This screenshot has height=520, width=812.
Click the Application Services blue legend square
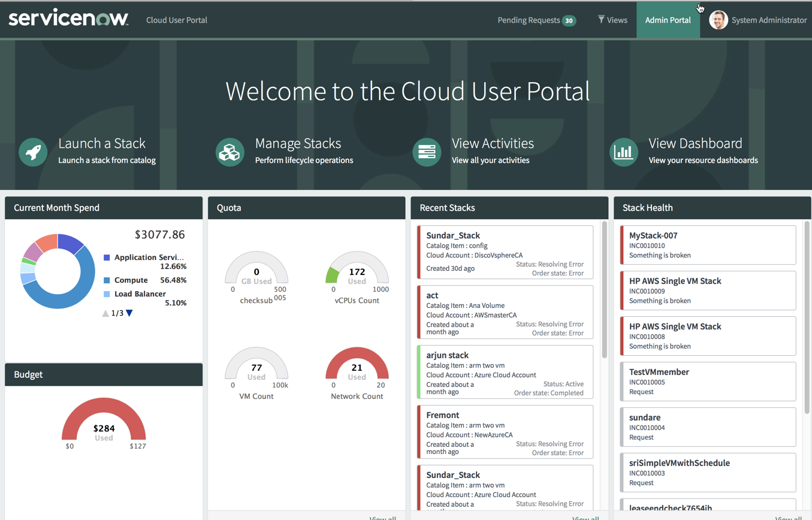tap(107, 258)
